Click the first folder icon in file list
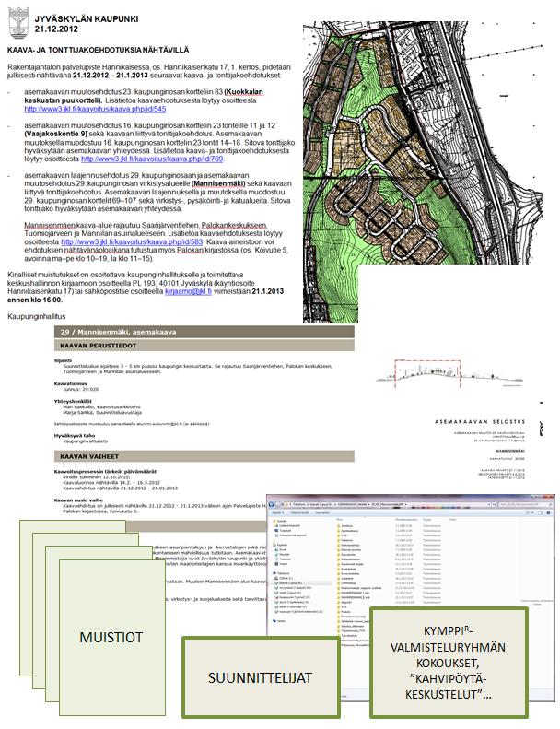Screen dimensions: 560x729 pos(338,526)
